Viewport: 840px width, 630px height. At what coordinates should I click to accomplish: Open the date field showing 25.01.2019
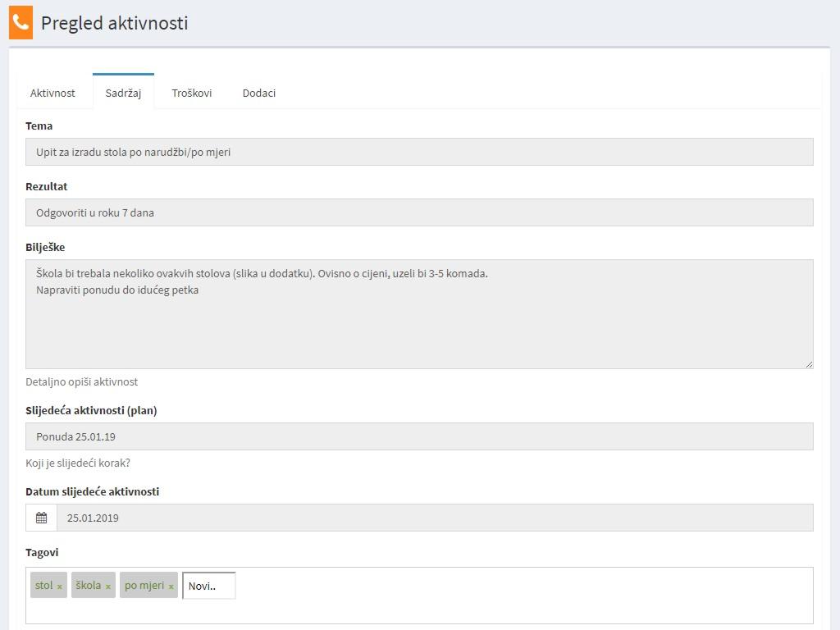click(x=435, y=518)
